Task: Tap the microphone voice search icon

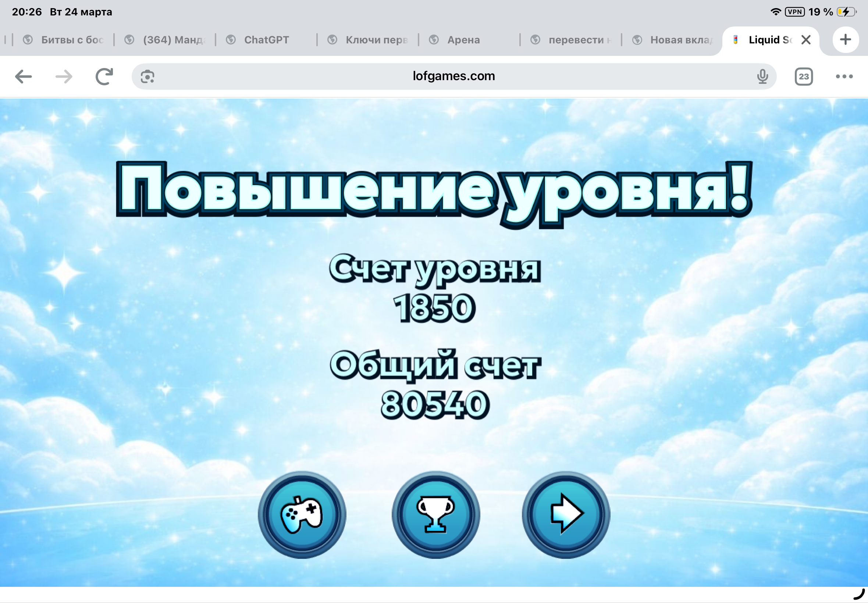Action: click(762, 77)
